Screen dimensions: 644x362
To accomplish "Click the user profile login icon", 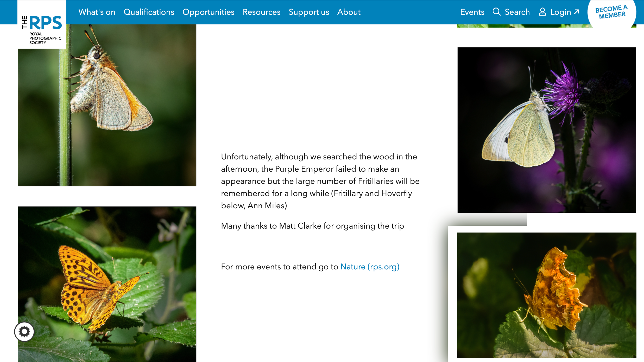I will tap(542, 12).
